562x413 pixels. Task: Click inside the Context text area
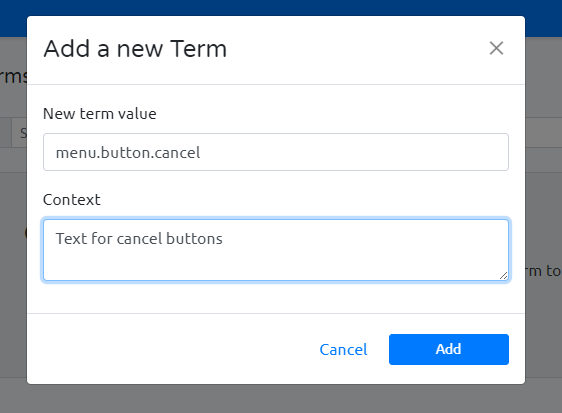click(276, 250)
